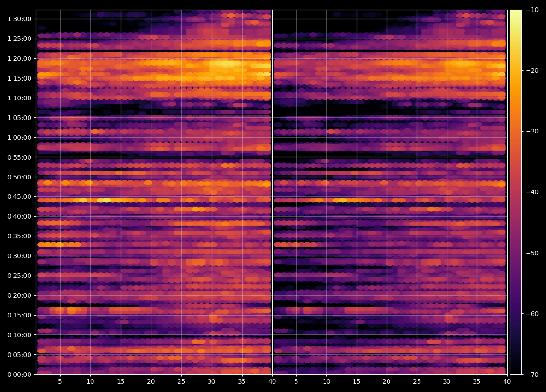This screenshot has height=392, width=546.
Task: Select the 0:25:00 time tick
Action: click(19, 276)
